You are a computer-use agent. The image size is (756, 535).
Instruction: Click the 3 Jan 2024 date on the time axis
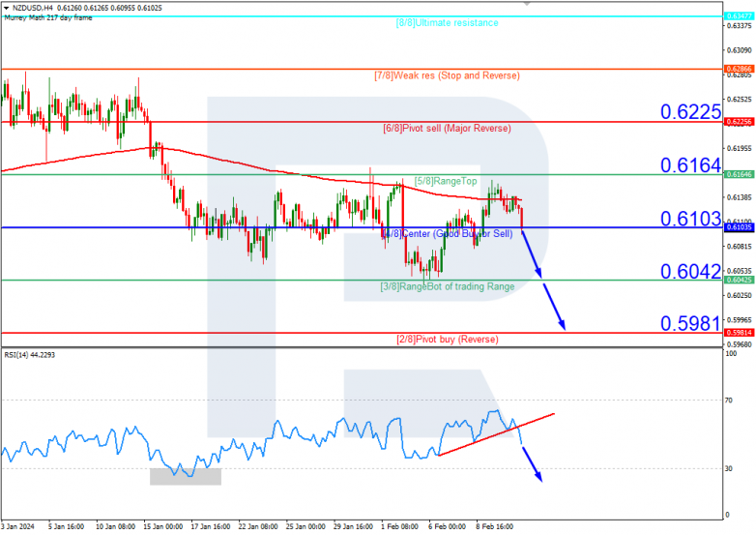tap(17, 527)
